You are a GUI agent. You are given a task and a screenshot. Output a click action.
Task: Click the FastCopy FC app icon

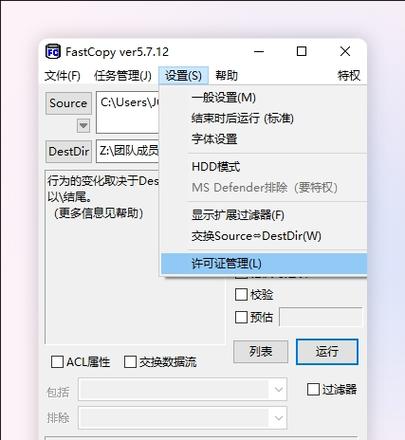point(53,52)
